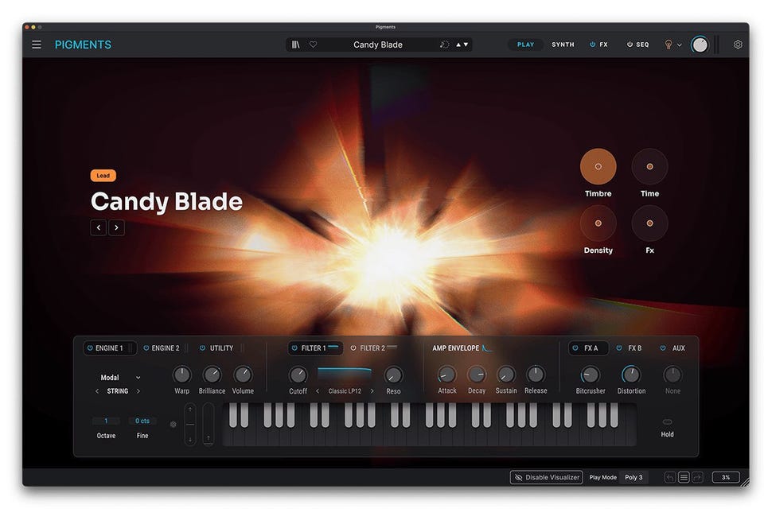Toggle FX B power button

619,348
